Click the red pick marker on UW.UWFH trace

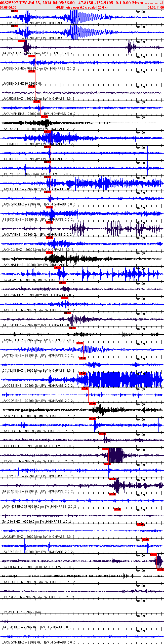pos(37,101)
